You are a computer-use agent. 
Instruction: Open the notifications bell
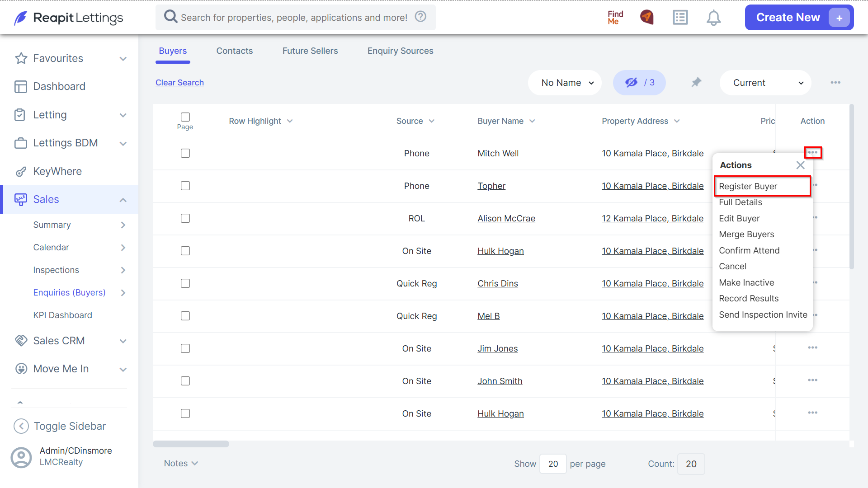(x=713, y=18)
